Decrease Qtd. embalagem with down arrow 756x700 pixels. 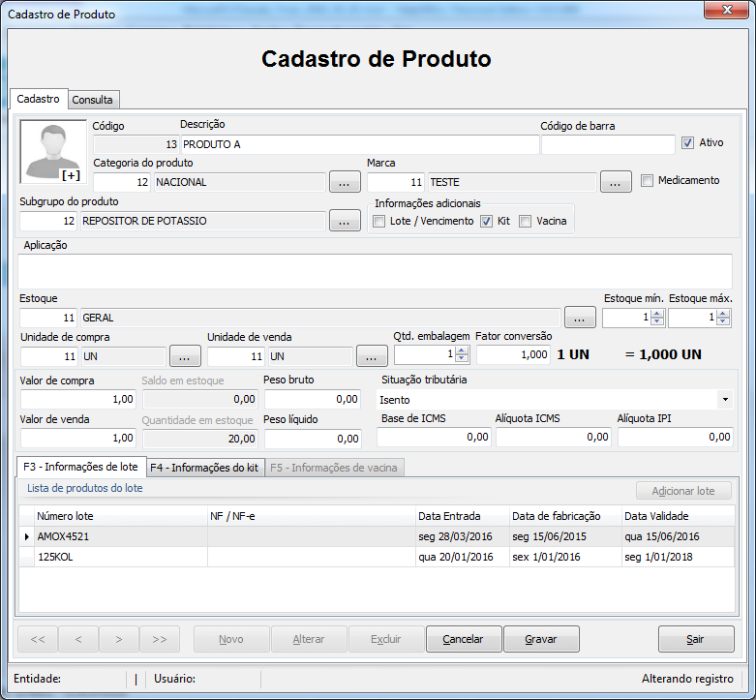point(462,358)
